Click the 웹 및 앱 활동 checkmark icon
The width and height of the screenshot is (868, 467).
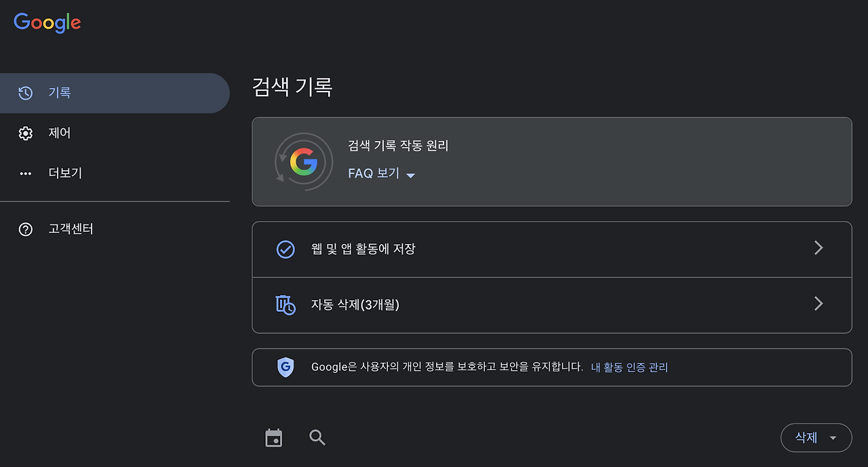coord(285,249)
